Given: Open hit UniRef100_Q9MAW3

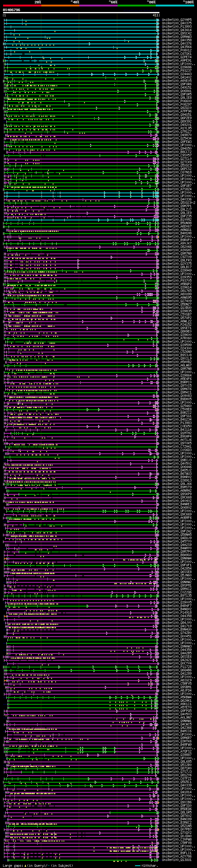Looking at the screenshot, I should 176,37.
